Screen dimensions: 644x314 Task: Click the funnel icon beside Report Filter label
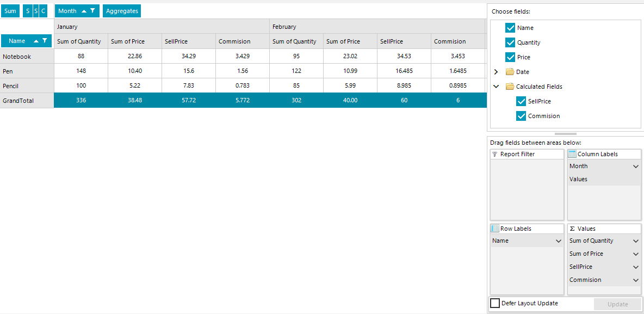(496, 154)
